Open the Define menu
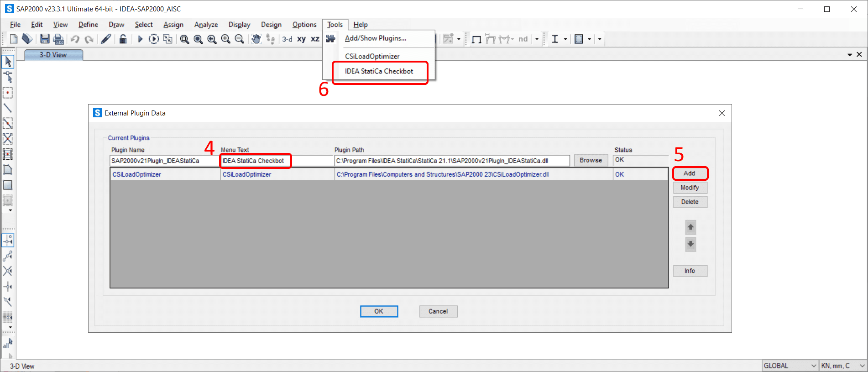 88,25
